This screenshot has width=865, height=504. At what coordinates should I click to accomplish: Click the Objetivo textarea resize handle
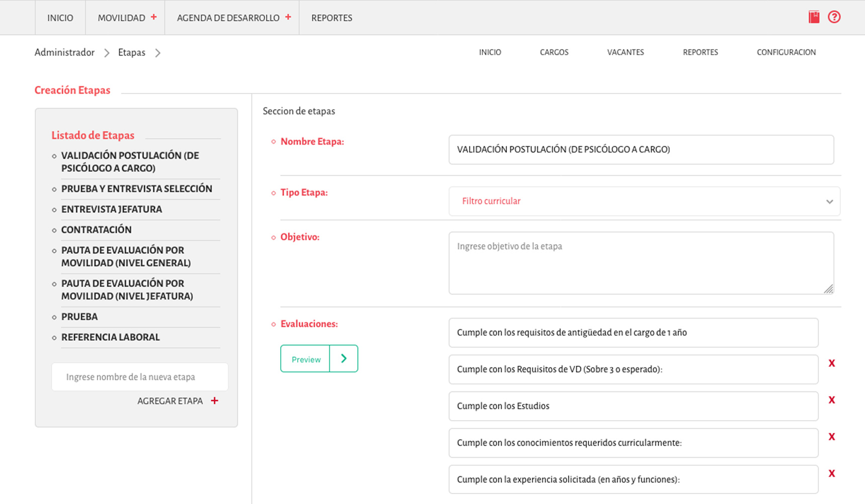[828, 288]
